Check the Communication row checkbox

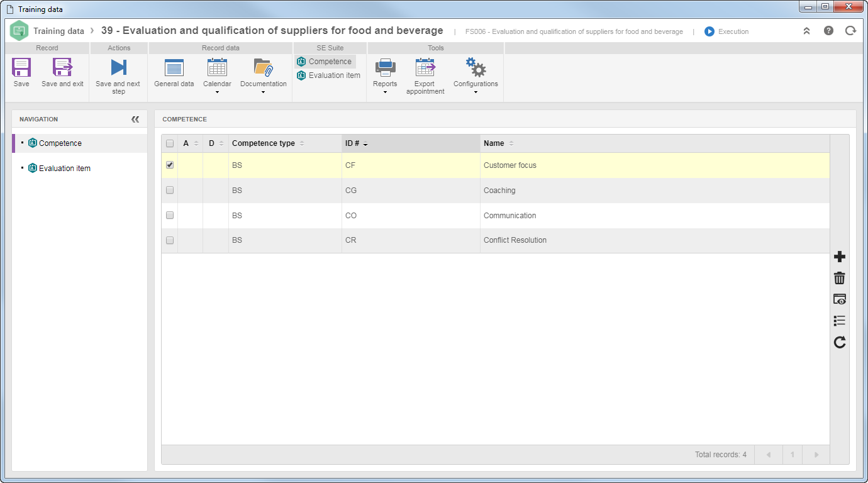[x=170, y=215]
